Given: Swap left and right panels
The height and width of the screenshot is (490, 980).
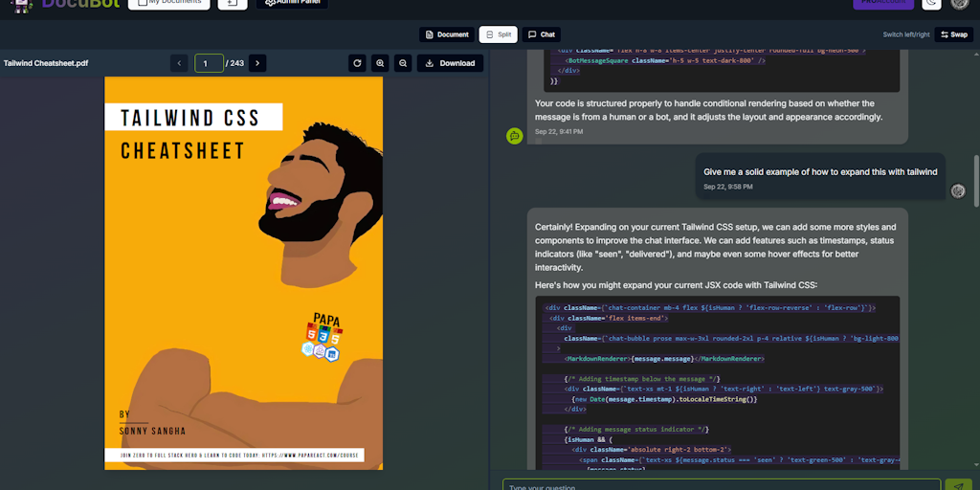Looking at the screenshot, I should pyautogui.click(x=954, y=34).
